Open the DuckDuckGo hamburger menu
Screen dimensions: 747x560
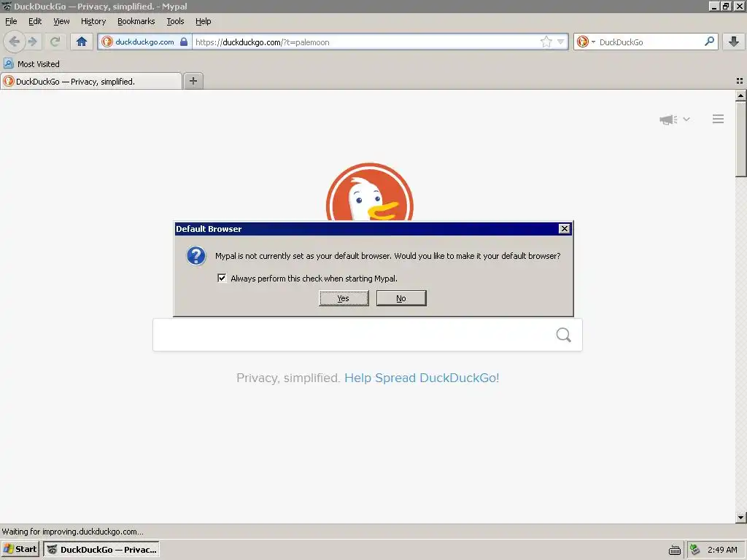(718, 119)
